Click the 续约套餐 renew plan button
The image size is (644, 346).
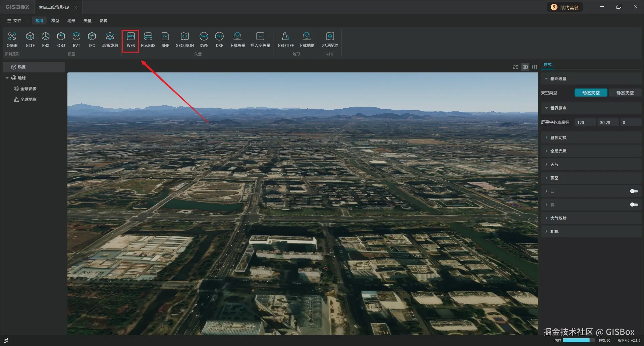pos(565,7)
